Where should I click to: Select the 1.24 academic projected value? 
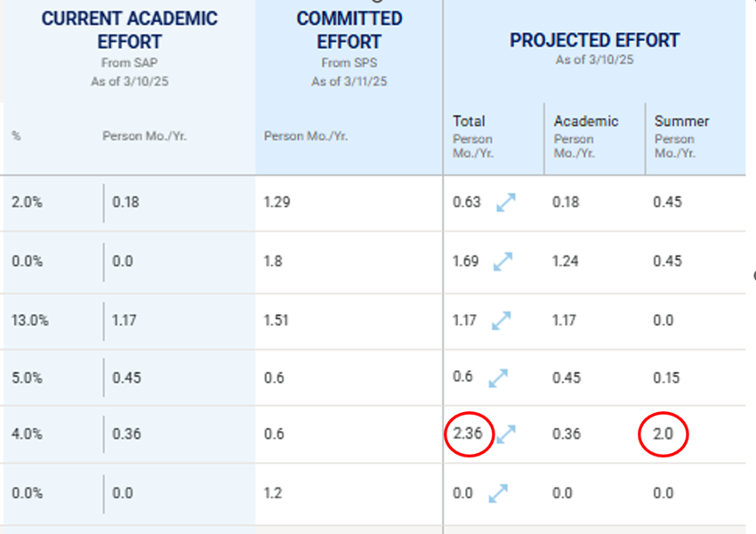click(565, 261)
